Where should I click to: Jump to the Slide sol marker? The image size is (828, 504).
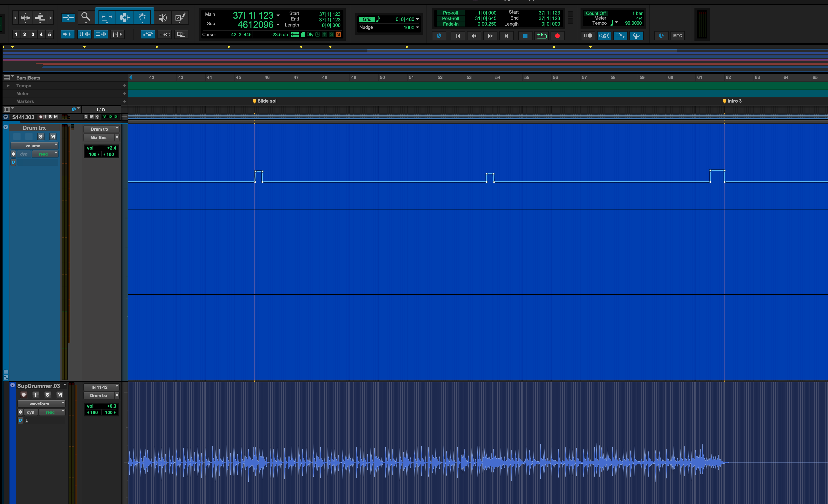point(254,101)
